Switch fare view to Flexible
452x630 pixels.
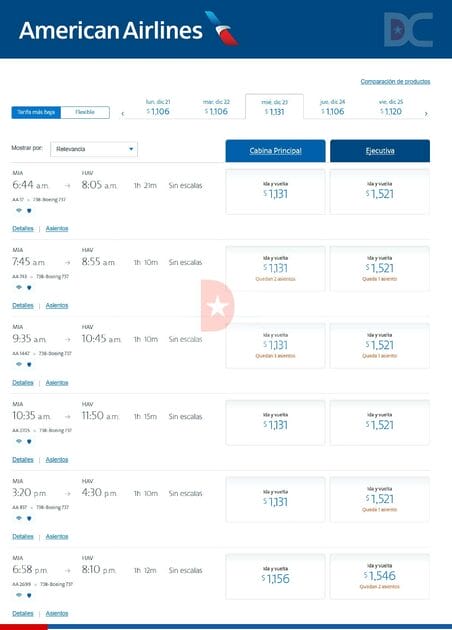pos(85,112)
